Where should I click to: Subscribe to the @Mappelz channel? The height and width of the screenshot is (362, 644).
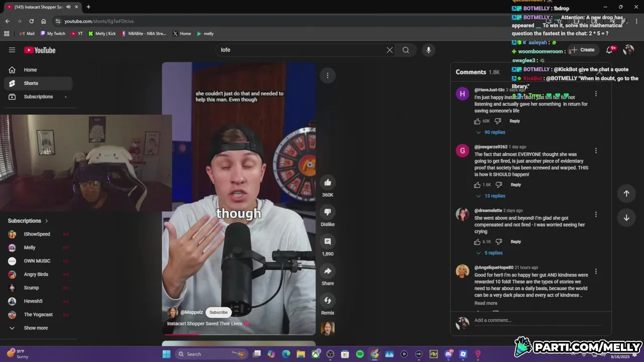point(218,312)
